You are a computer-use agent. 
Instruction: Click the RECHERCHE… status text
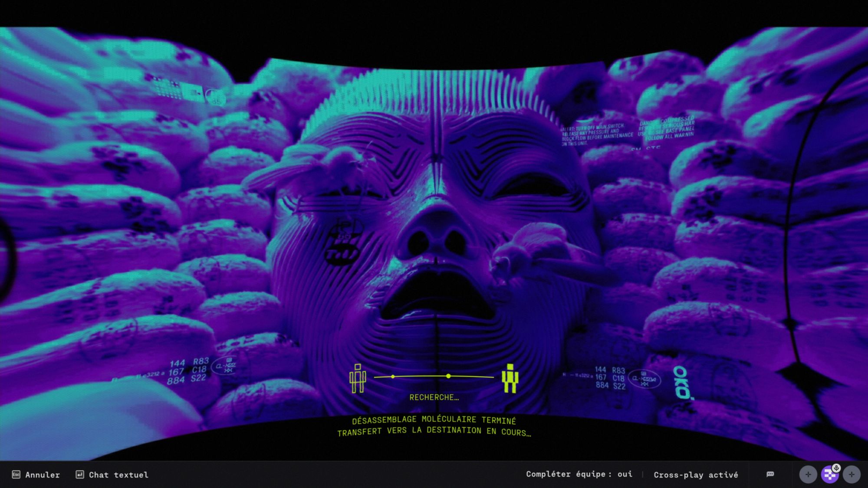[434, 397]
